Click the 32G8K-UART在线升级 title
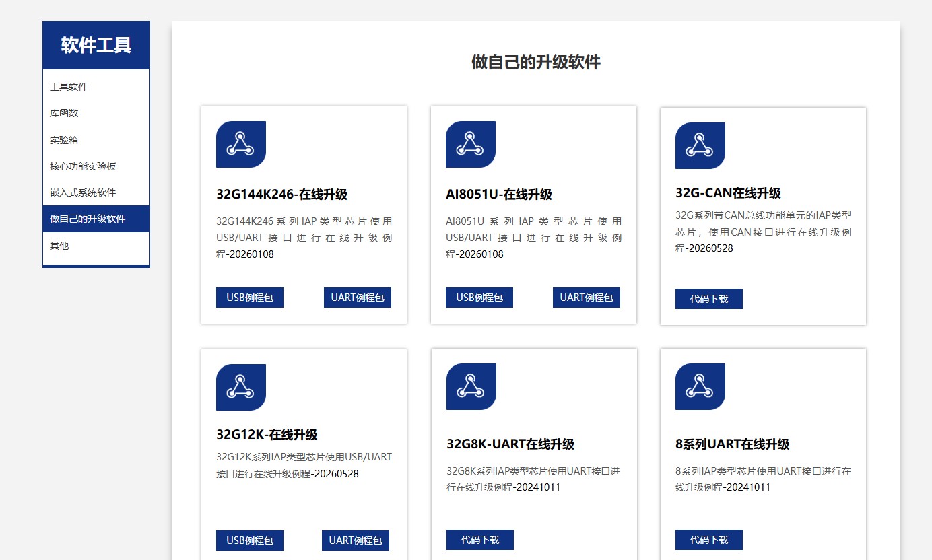This screenshot has width=932, height=560. pyautogui.click(x=510, y=444)
